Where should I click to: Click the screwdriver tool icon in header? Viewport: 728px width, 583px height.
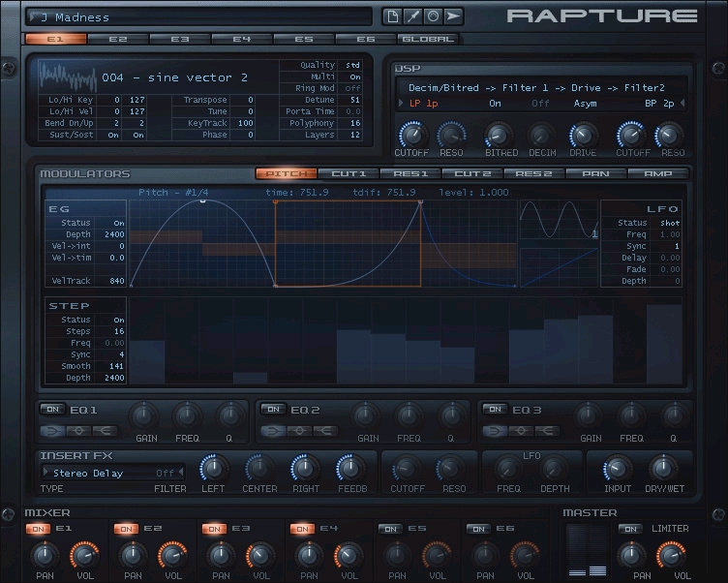[412, 16]
